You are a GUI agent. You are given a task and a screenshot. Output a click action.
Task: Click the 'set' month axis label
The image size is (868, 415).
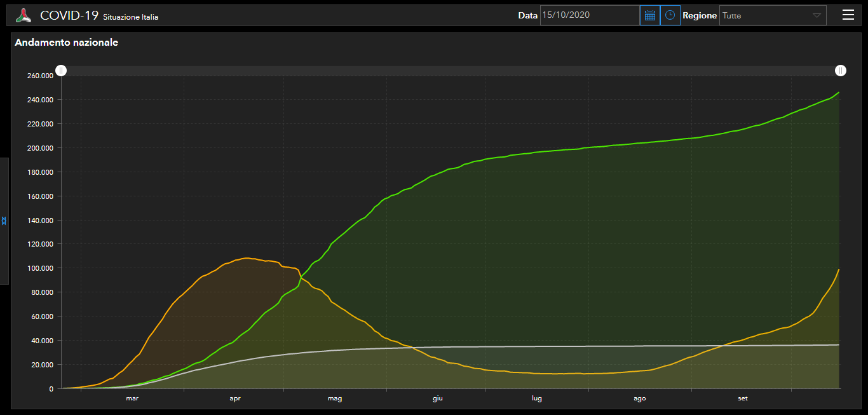point(742,398)
